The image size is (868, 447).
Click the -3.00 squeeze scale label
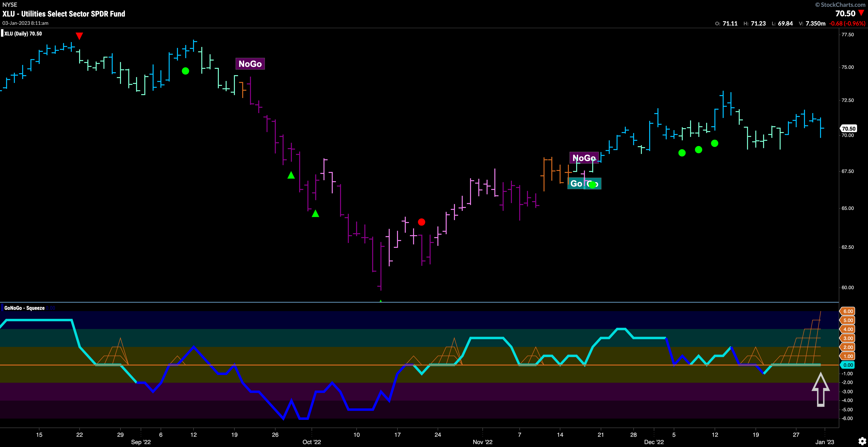pos(847,392)
